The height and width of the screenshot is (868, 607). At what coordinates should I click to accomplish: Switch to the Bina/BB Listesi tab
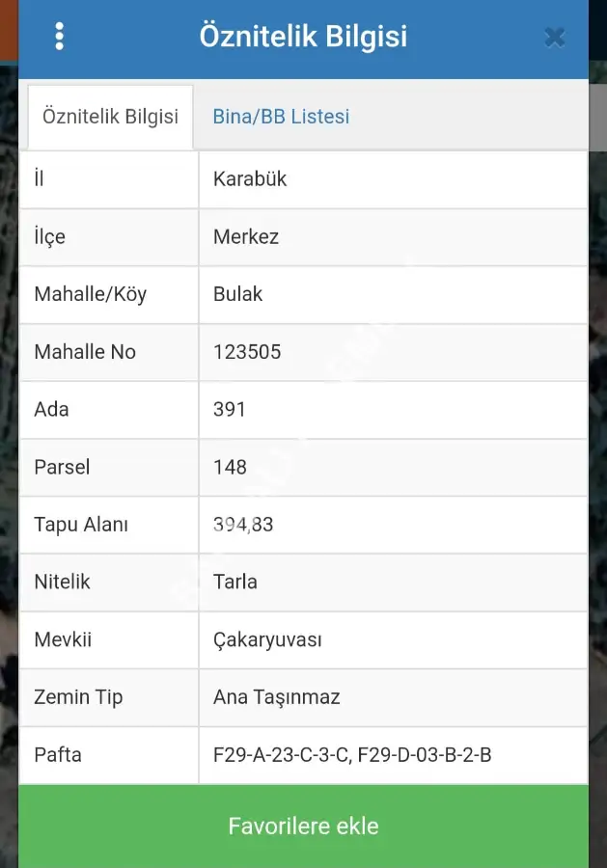(x=281, y=117)
